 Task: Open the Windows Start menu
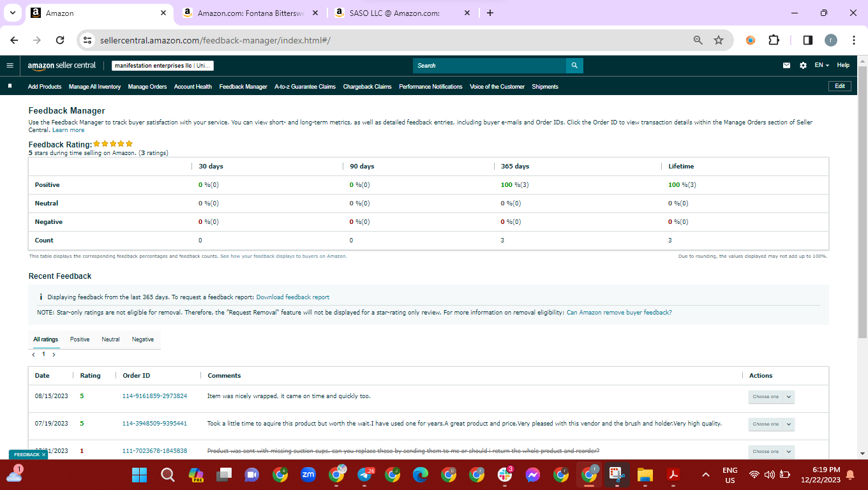[x=139, y=475]
